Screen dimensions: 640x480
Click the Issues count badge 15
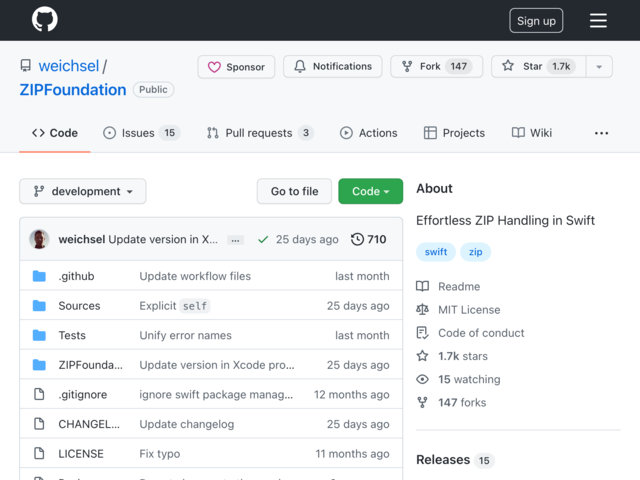tap(169, 133)
